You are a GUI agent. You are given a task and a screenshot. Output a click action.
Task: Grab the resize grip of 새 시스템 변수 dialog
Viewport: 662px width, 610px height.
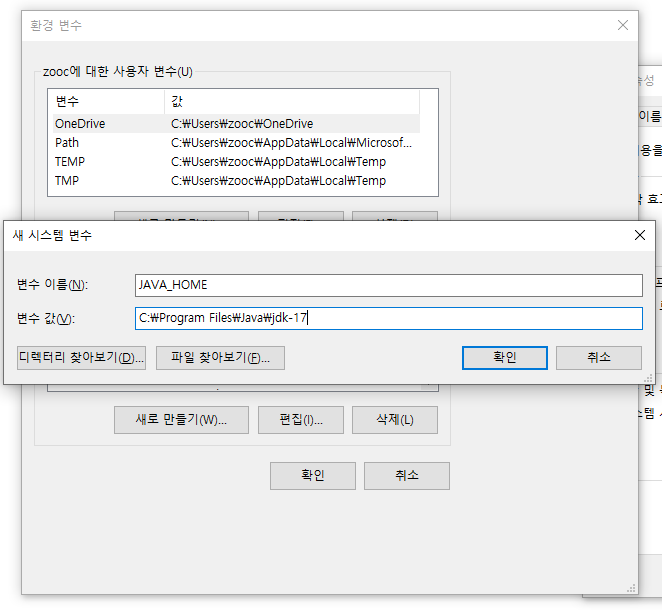coord(648,378)
